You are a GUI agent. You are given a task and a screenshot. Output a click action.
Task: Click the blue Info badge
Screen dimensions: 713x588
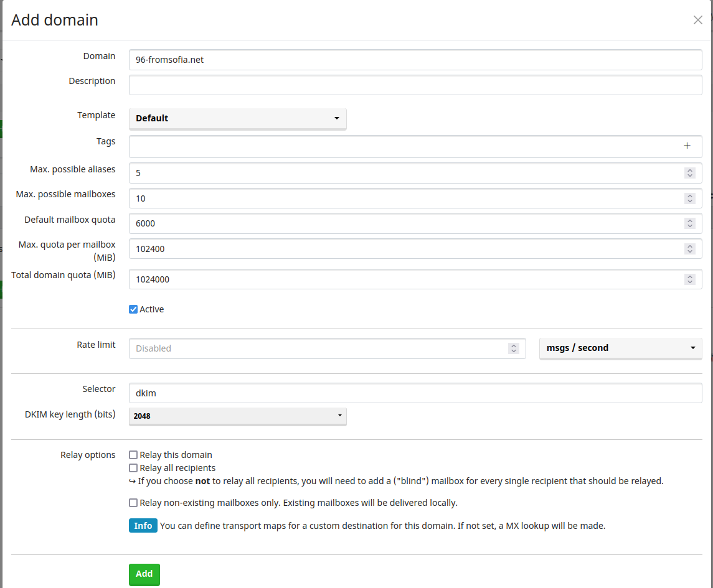pyautogui.click(x=143, y=526)
